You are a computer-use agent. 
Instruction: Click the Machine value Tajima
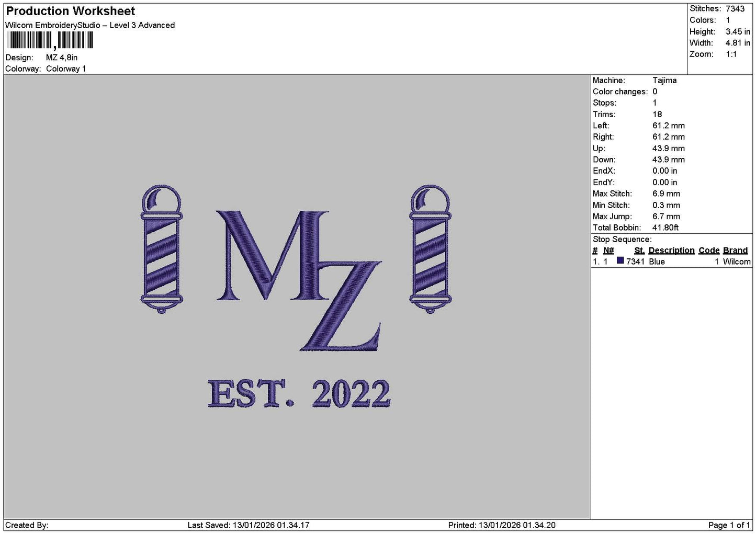tap(664, 81)
